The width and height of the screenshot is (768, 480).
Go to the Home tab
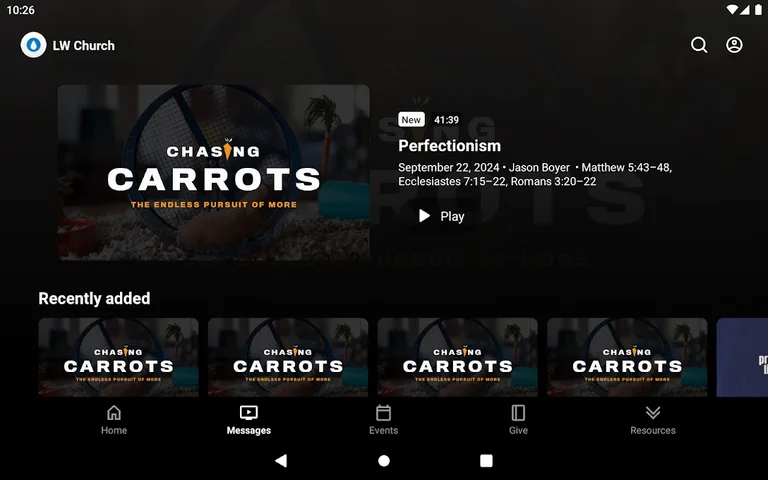(114, 420)
